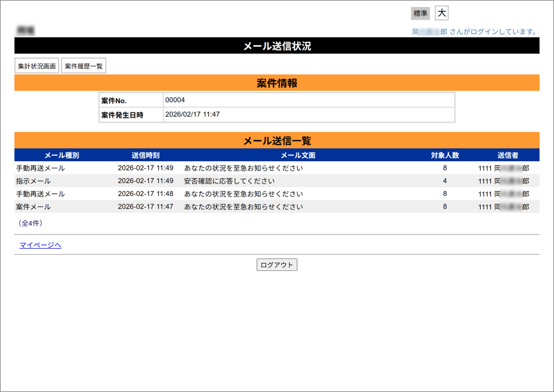Click the （全4件） record count text

pos(30,223)
